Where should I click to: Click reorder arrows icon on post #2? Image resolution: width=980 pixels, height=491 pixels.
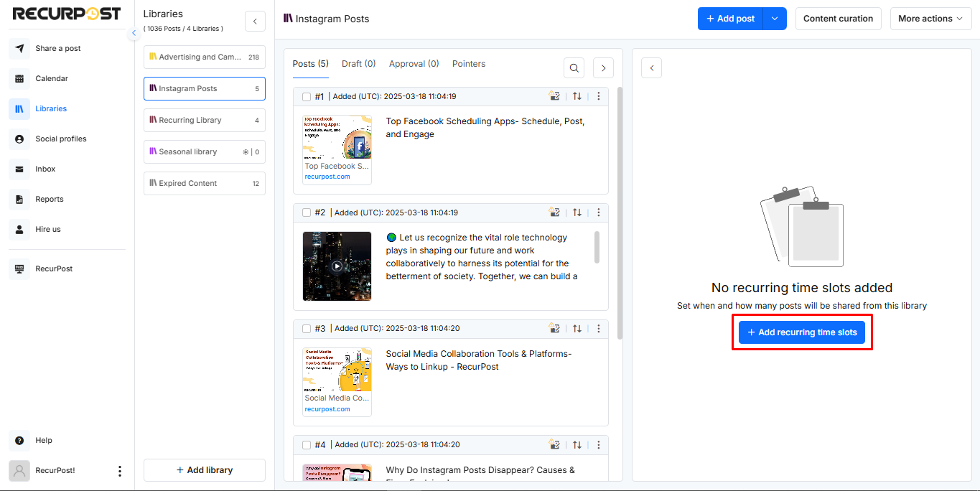point(577,212)
